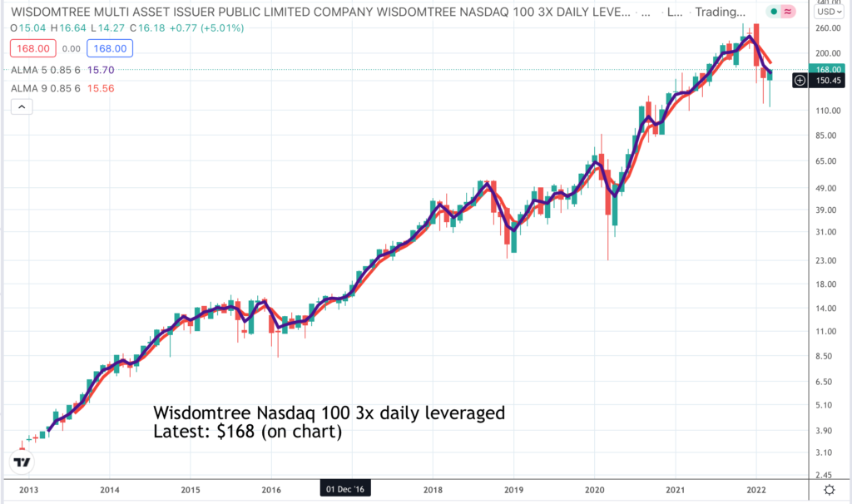Click the 8.50 price axis label
The height and width of the screenshot is (504, 852).
coord(824,356)
